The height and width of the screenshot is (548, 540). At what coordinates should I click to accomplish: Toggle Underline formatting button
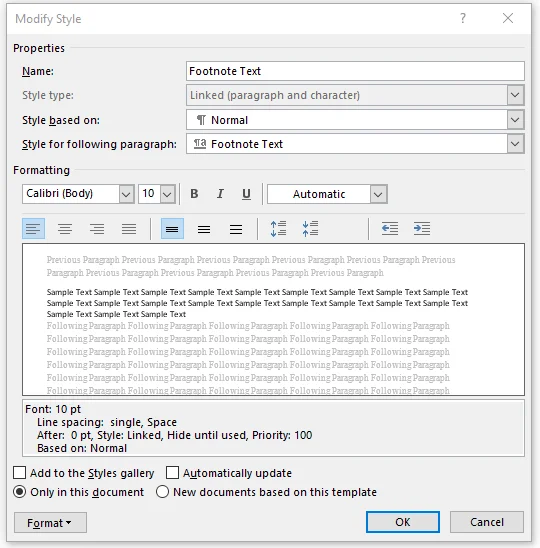click(x=246, y=194)
